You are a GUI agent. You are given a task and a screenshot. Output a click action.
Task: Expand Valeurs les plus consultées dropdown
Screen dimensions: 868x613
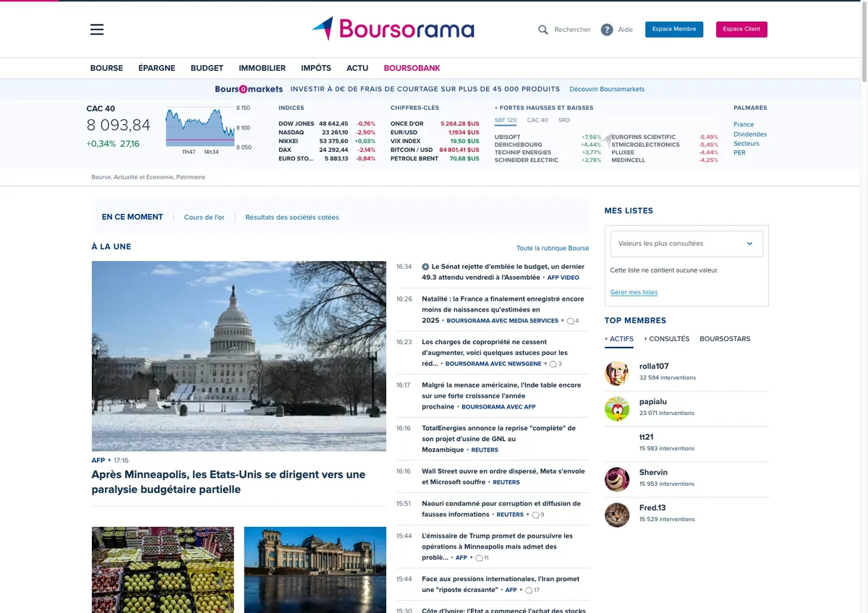coord(686,244)
